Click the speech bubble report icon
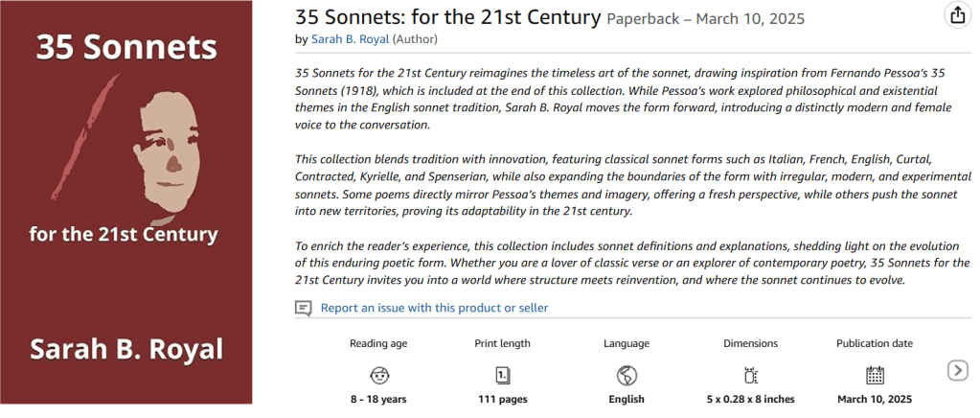This screenshot has width=980, height=418. tap(304, 308)
